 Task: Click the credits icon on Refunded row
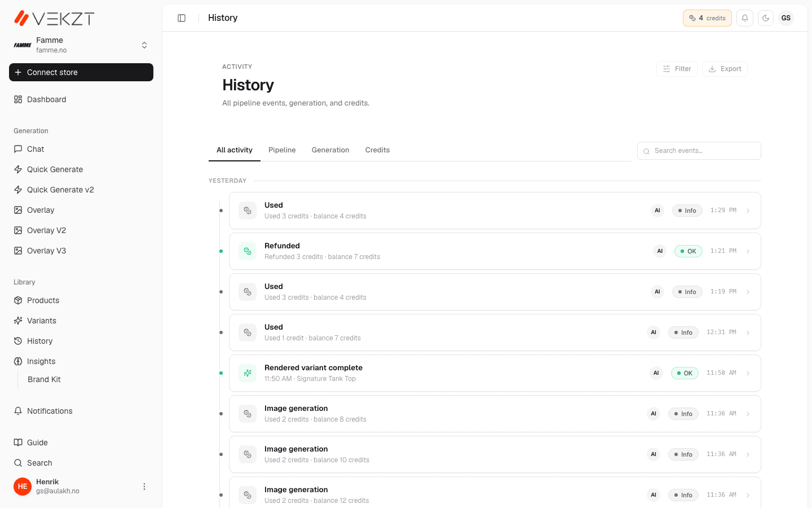pos(248,251)
